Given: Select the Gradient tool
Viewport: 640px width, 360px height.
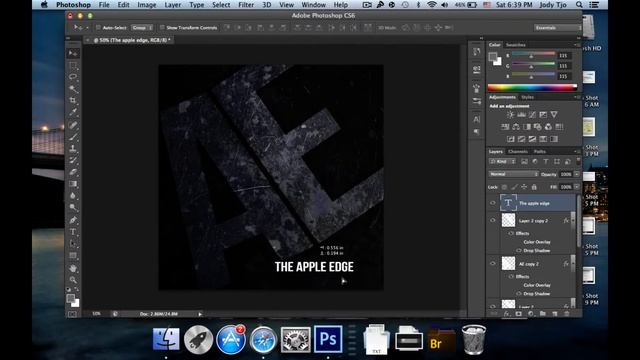Looking at the screenshot, I should 73,184.
